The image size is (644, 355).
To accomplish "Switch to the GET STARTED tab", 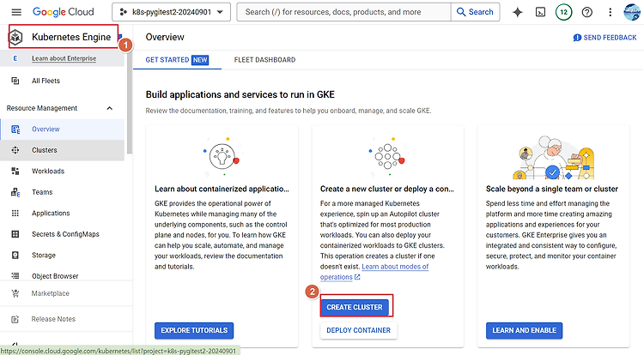I will coord(177,60).
